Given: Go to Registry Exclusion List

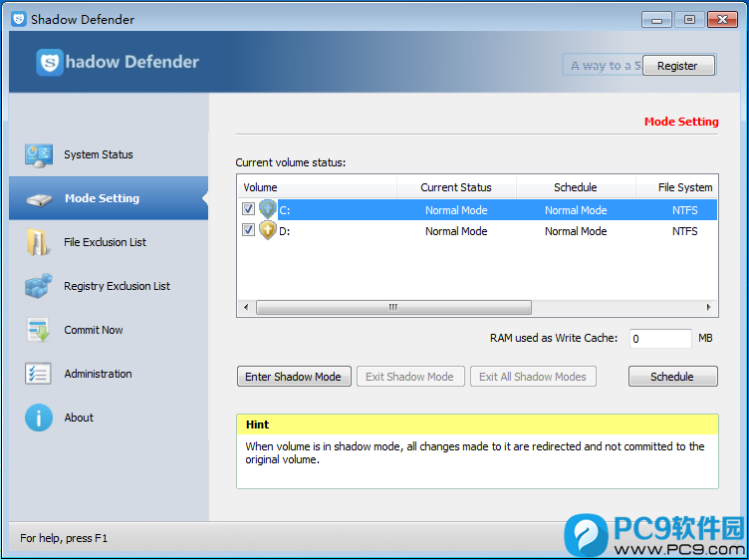Looking at the screenshot, I should [118, 286].
